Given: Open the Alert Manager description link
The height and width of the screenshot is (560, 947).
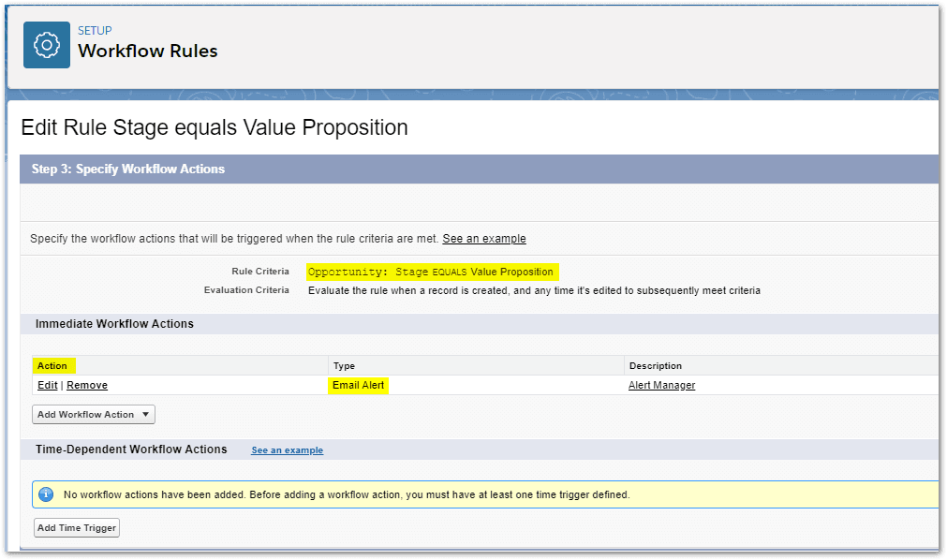Looking at the screenshot, I should (x=661, y=385).
